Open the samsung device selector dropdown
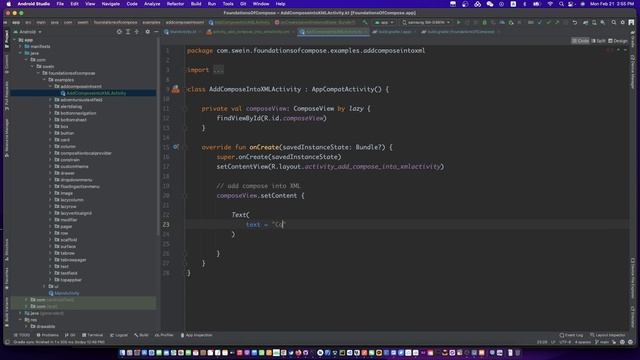The height and width of the screenshot is (360, 640). (x=426, y=22)
